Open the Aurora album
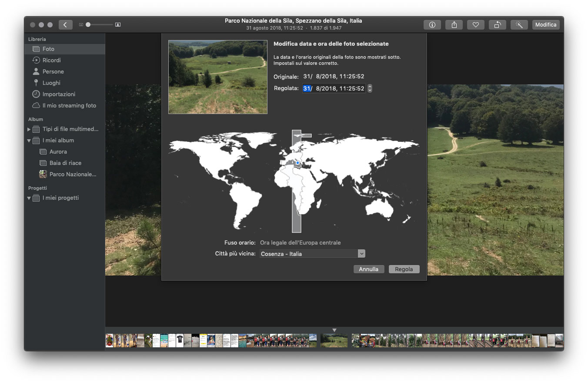 click(58, 152)
